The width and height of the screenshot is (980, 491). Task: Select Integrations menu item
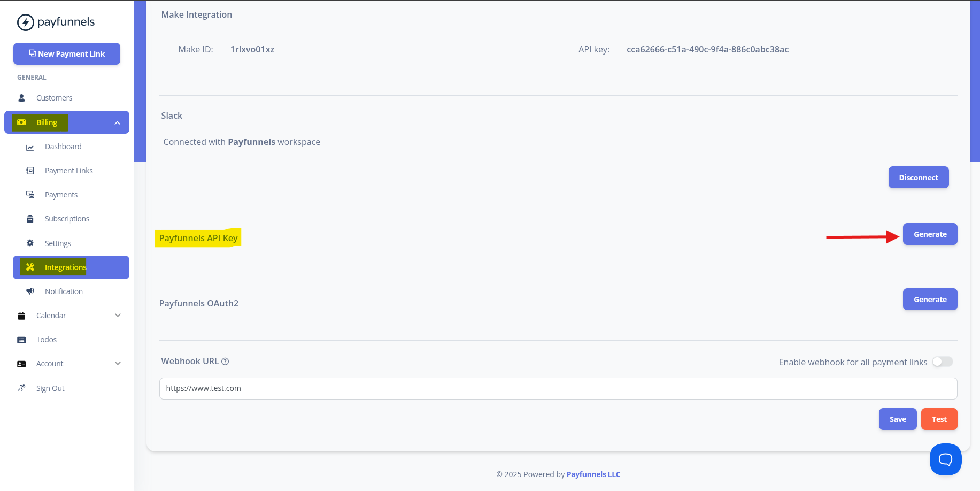[71, 267]
